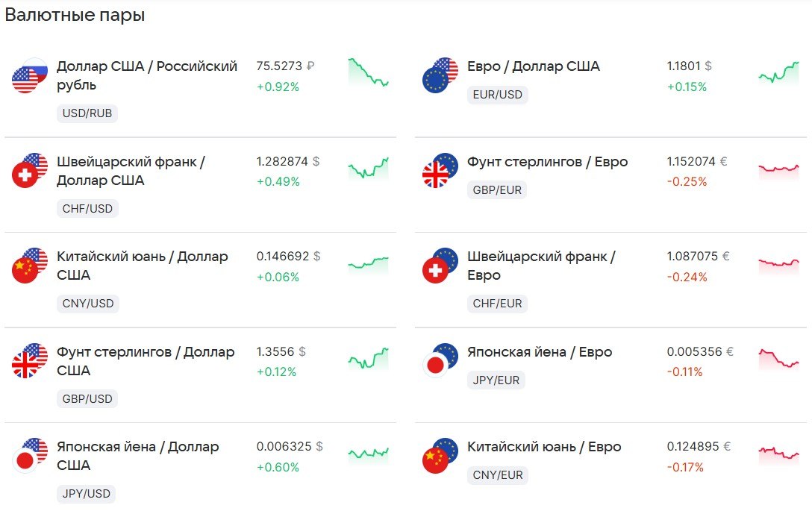Open Фунт стерлингов / Евро pair
812x511 pixels.
click(x=547, y=162)
